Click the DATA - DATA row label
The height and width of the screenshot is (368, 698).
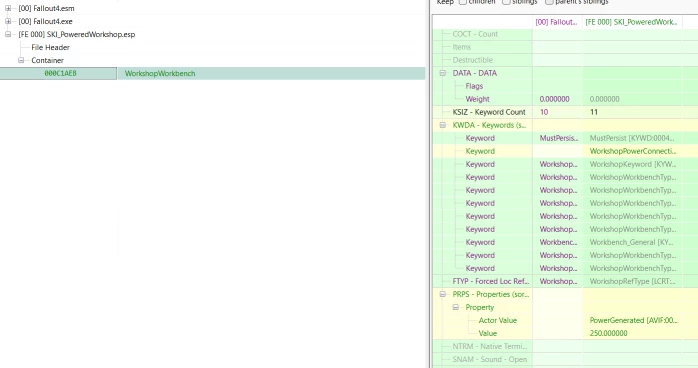[x=475, y=73]
